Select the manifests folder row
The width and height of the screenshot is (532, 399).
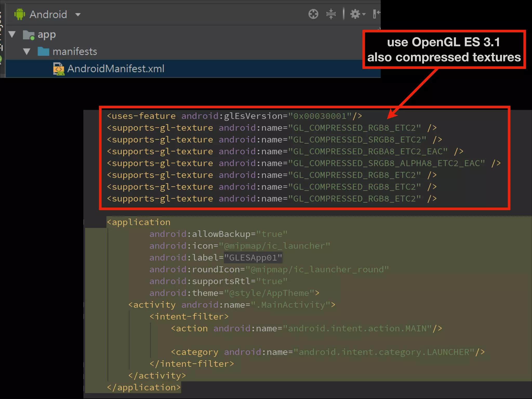click(x=193, y=51)
